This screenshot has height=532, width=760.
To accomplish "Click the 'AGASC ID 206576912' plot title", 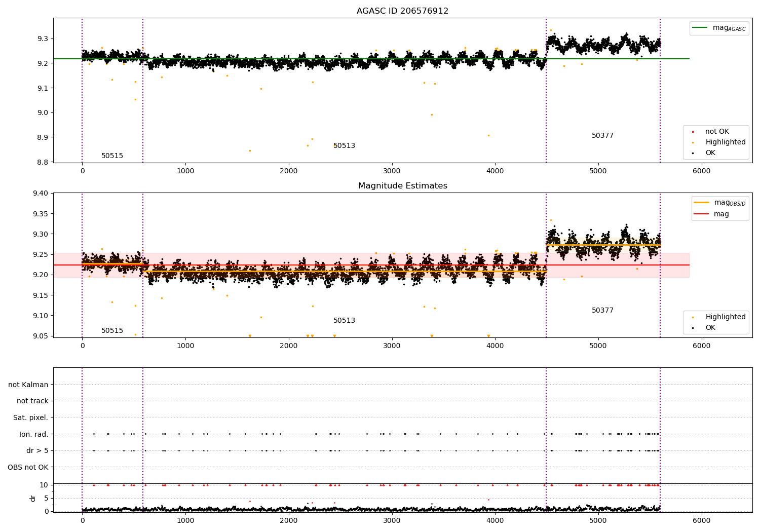I will (402, 11).
